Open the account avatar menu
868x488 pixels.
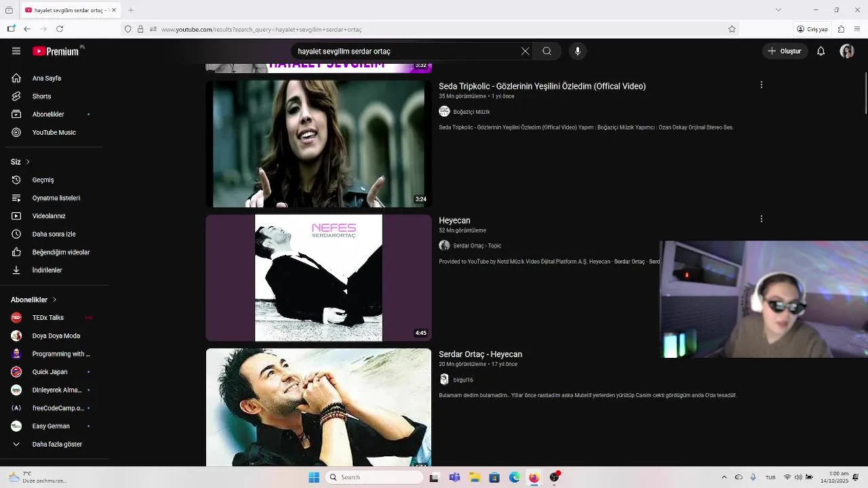pyautogui.click(x=846, y=51)
